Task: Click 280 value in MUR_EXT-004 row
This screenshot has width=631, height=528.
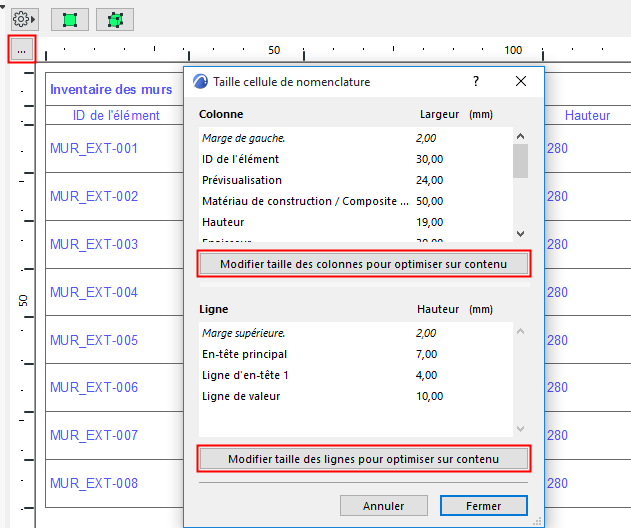Action: 557,292
